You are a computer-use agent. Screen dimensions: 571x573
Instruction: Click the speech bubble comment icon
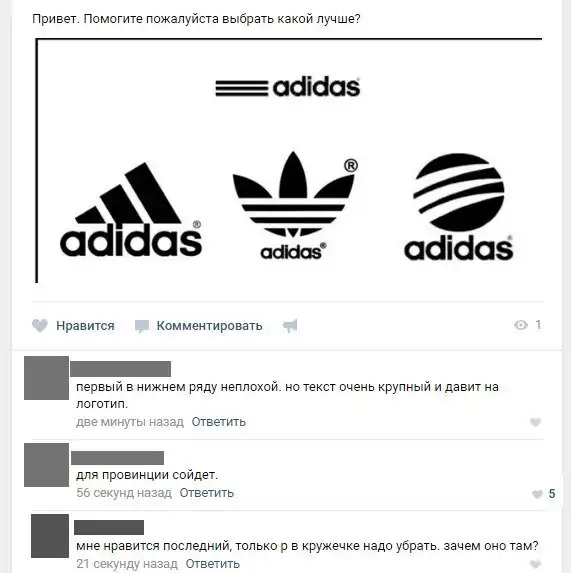point(142,326)
